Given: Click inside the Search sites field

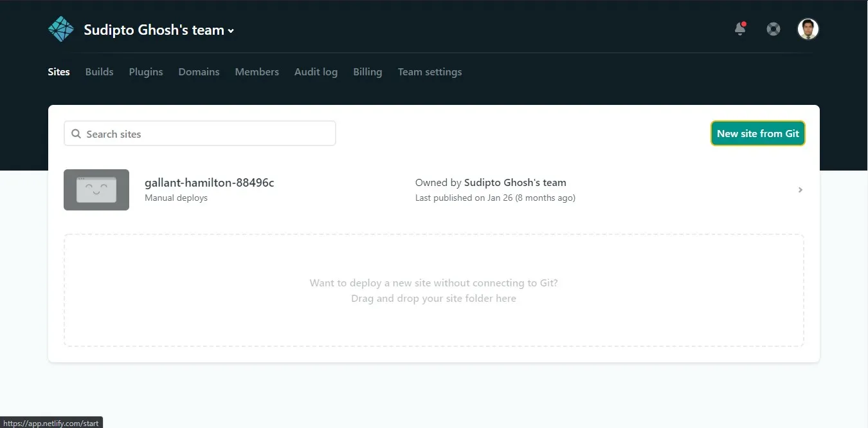Looking at the screenshot, I should pos(199,133).
